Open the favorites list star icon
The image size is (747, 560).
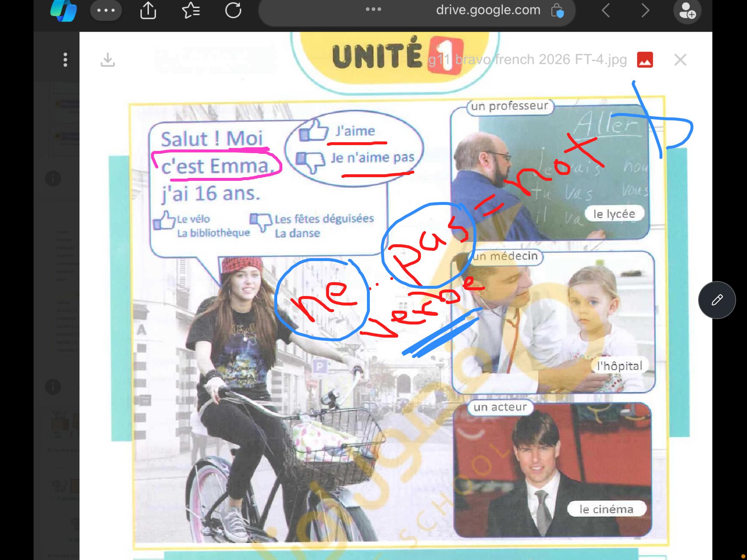(191, 11)
